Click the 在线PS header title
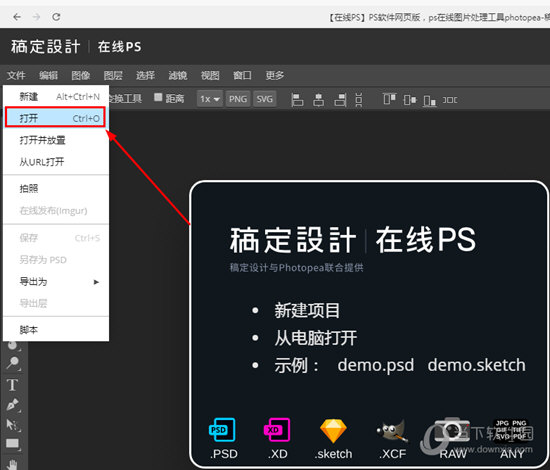550x470 pixels. [119, 47]
